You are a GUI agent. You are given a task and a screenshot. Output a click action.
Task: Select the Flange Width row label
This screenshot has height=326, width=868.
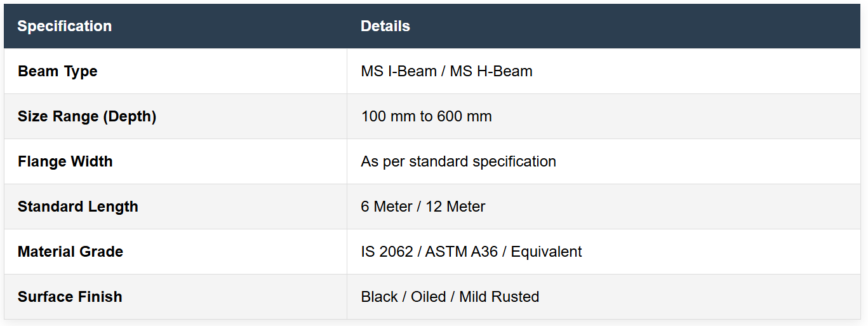(x=65, y=161)
